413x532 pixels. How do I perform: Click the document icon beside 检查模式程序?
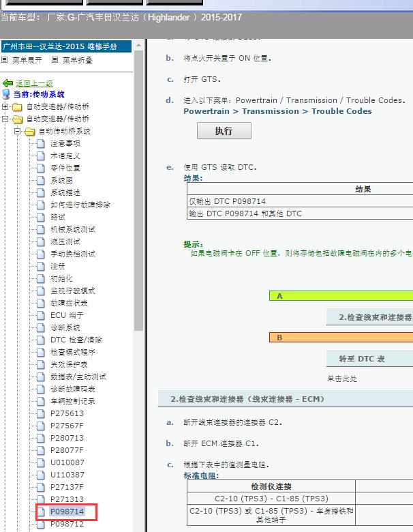click(41, 352)
